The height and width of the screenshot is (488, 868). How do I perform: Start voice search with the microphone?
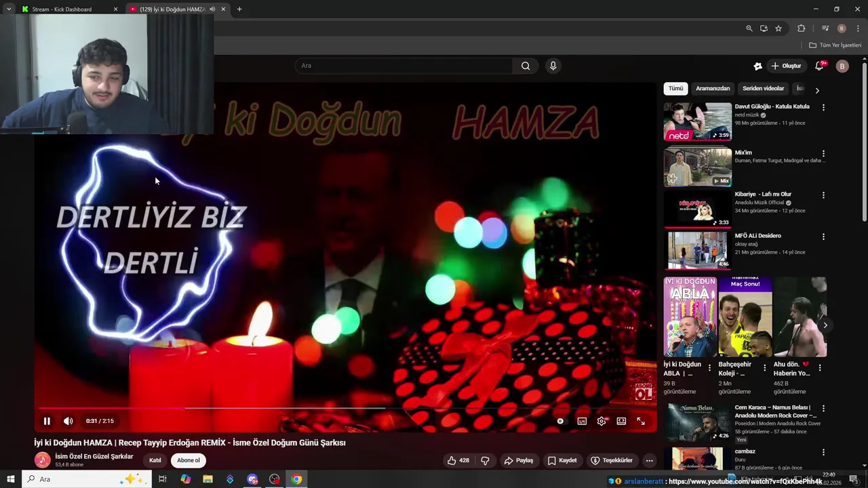pyautogui.click(x=553, y=66)
